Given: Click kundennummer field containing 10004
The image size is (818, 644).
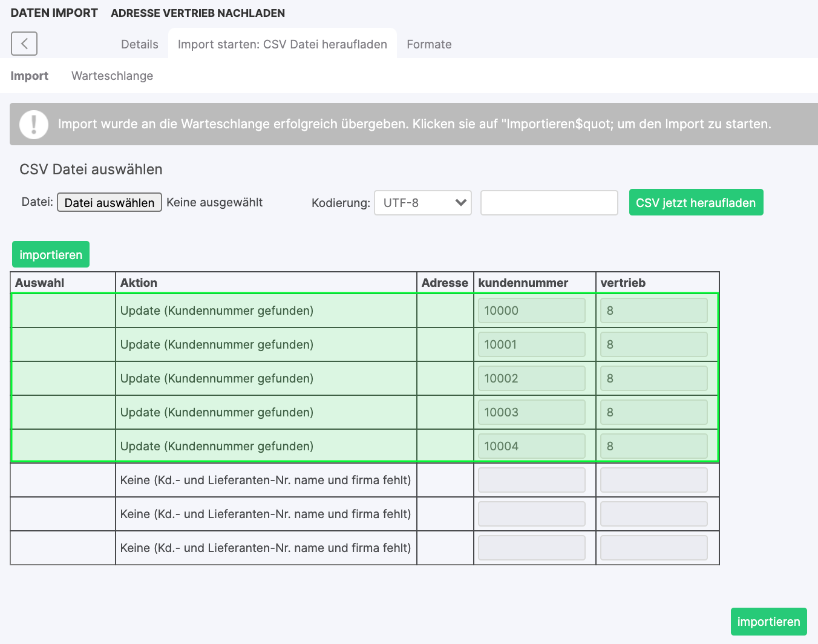Looking at the screenshot, I should (531, 446).
